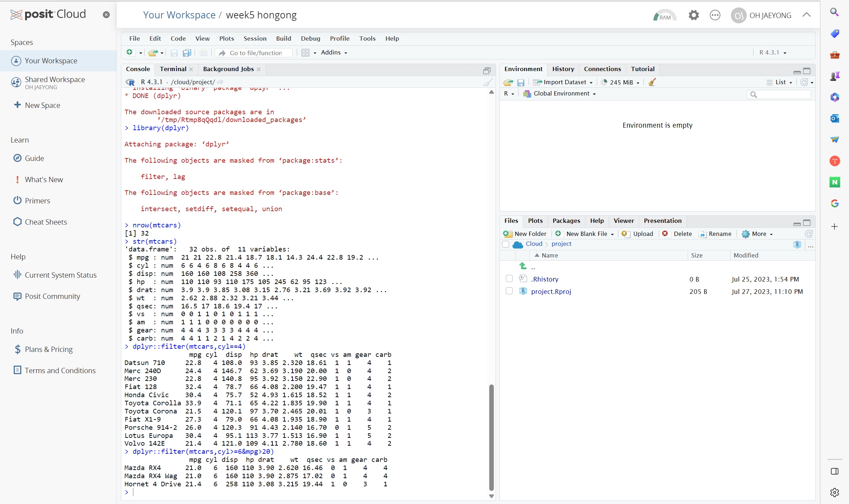This screenshot has height=504, width=849.
Task: Expand the Addins dropdown
Action: point(334,52)
